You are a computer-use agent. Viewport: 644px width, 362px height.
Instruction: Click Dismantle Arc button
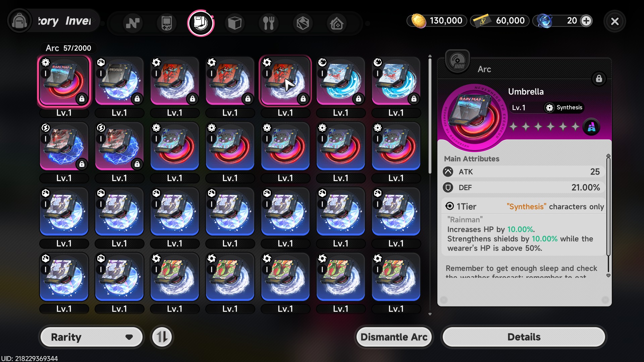[394, 337]
